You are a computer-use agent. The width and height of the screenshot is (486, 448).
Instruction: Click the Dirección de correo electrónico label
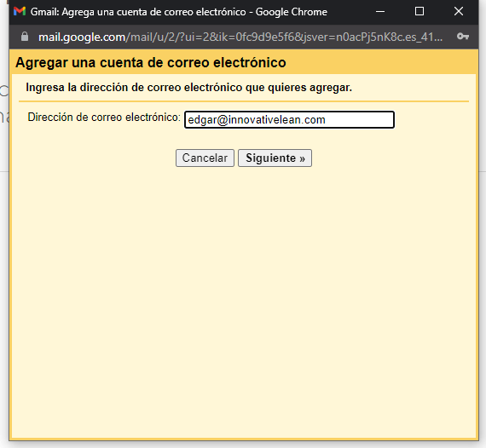[x=104, y=118]
